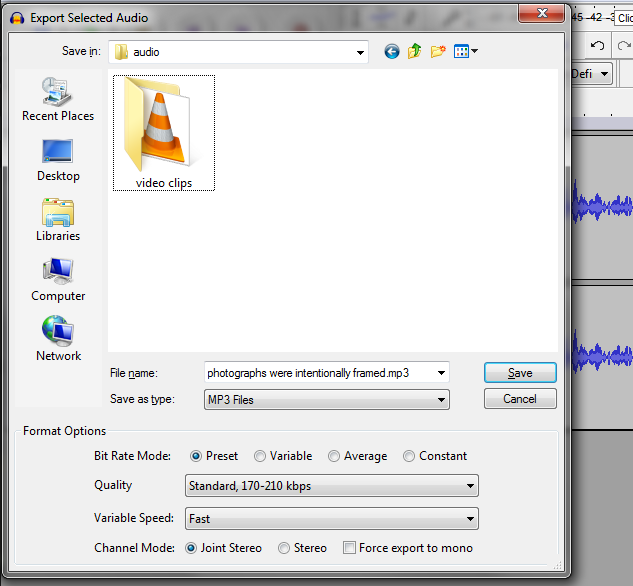633x586 pixels.
Task: Go to Desktop in sidebar
Action: 58,160
